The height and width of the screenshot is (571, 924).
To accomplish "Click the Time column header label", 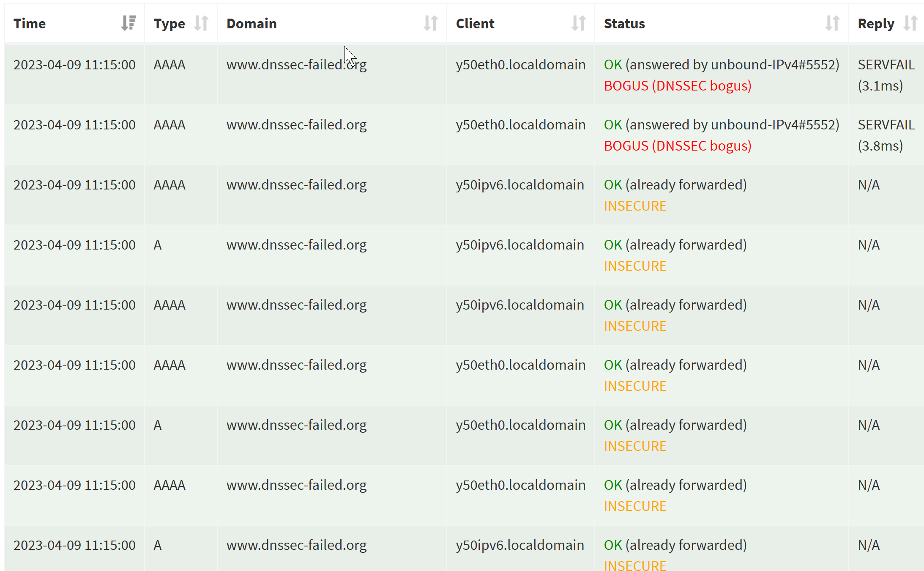I will (30, 24).
